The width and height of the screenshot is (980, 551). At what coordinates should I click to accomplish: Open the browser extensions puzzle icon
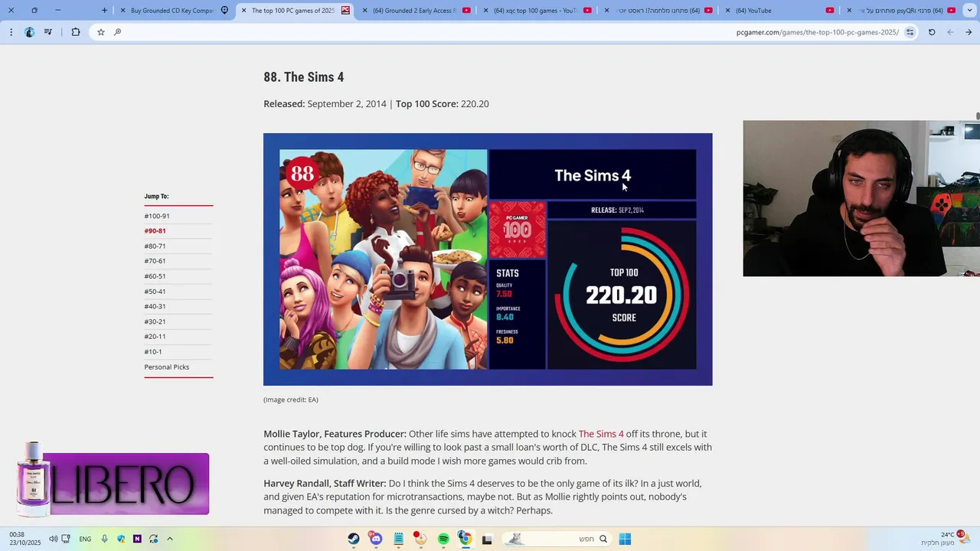click(x=76, y=32)
